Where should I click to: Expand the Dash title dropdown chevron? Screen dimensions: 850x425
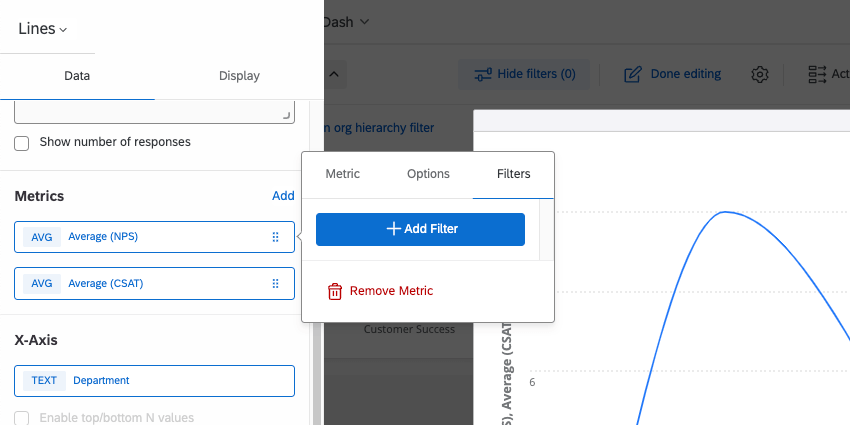click(364, 21)
